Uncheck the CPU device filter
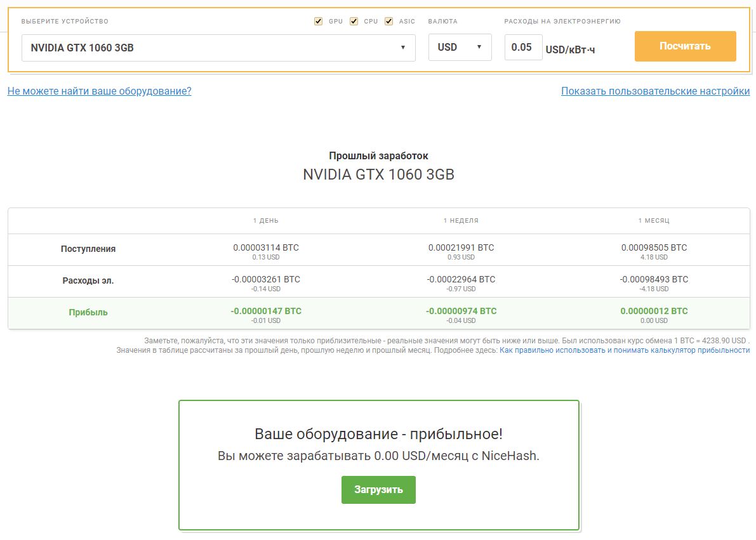Screen dimensions: 756x540 pyautogui.click(x=354, y=22)
